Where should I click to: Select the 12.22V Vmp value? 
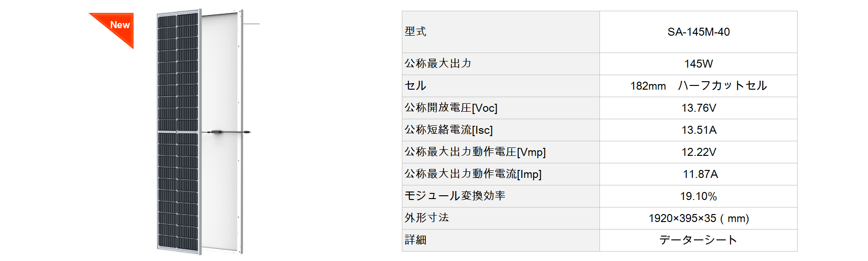[x=698, y=152]
